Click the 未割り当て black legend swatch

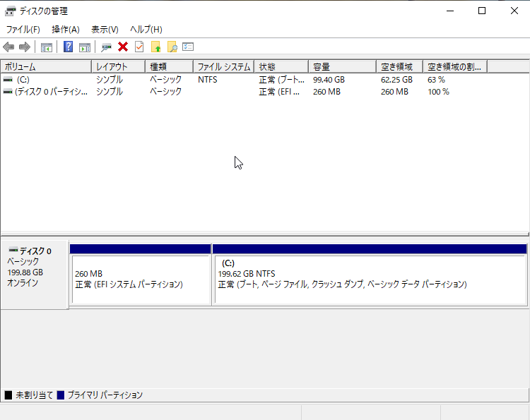[8, 395]
